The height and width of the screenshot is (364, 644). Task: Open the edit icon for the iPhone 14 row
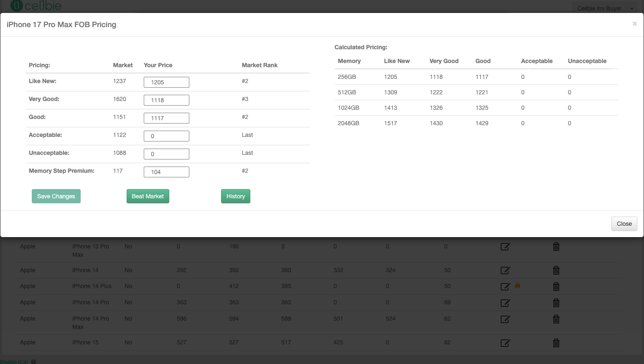[x=505, y=270]
